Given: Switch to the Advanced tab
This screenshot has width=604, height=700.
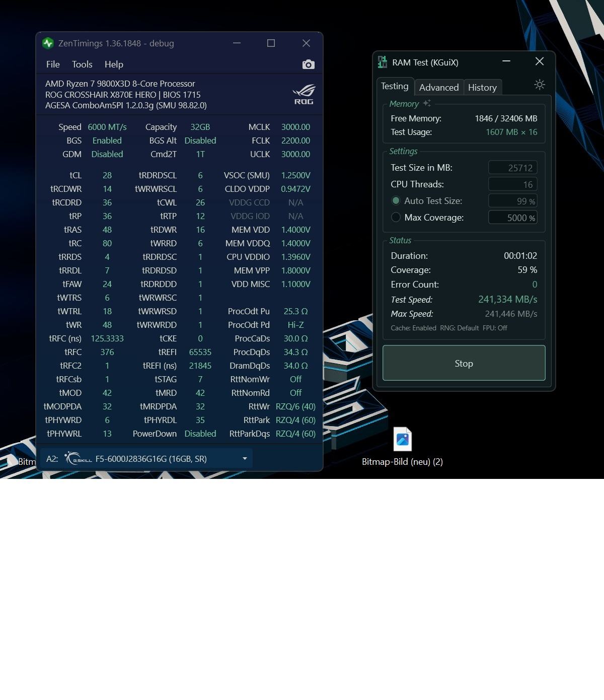Looking at the screenshot, I should point(439,87).
